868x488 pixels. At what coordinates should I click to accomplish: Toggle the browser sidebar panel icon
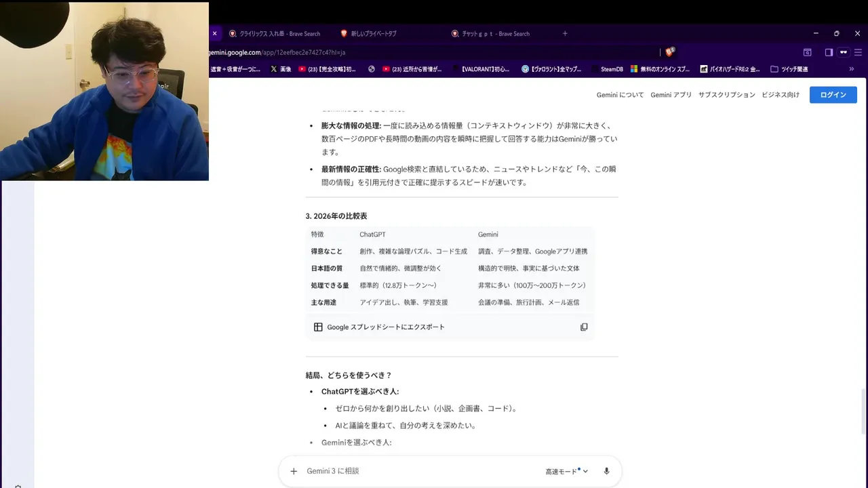tap(829, 52)
